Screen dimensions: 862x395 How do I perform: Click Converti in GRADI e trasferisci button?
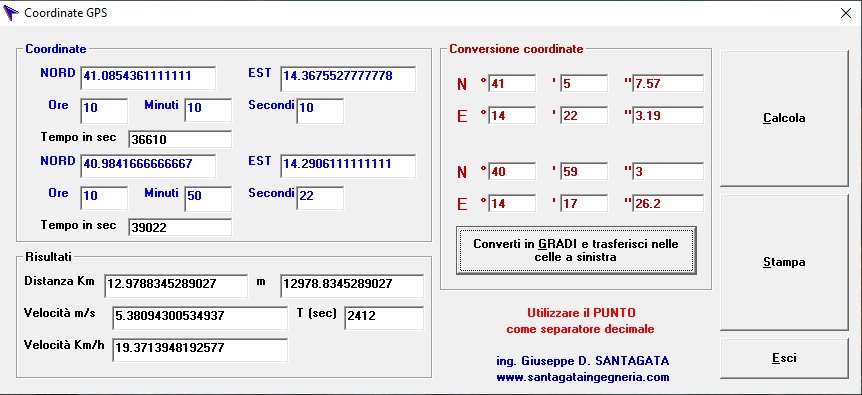tap(576, 250)
